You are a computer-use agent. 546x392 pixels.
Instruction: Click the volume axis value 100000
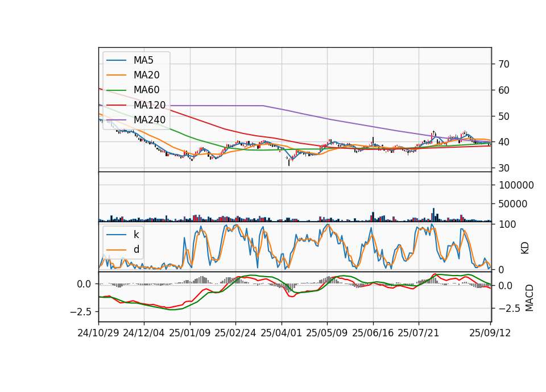516,185
